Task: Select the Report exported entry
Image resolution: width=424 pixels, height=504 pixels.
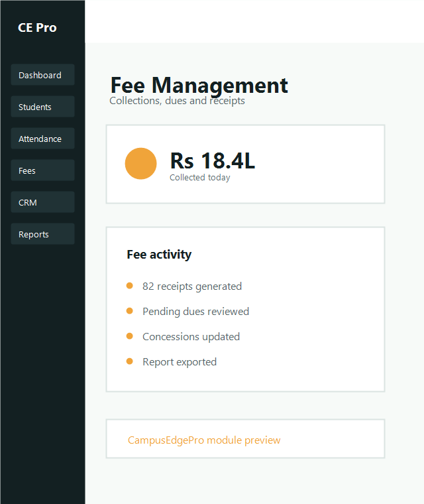Action: [180, 362]
